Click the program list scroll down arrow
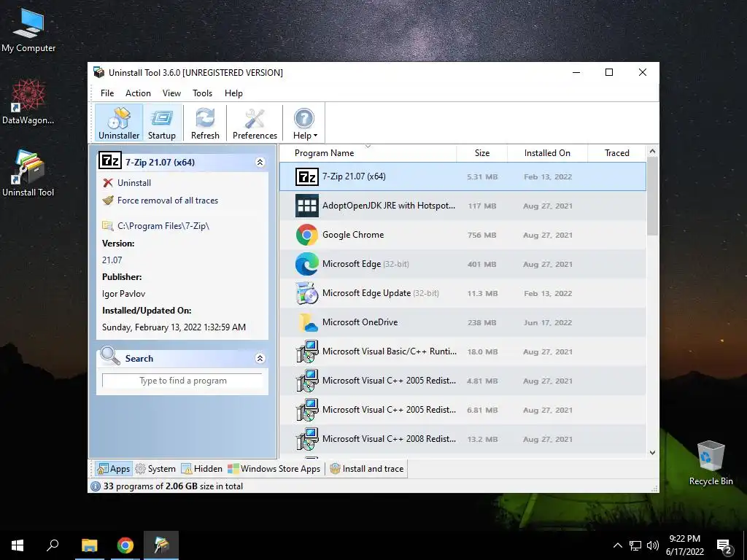Screen dimensions: 747x560 [652, 453]
